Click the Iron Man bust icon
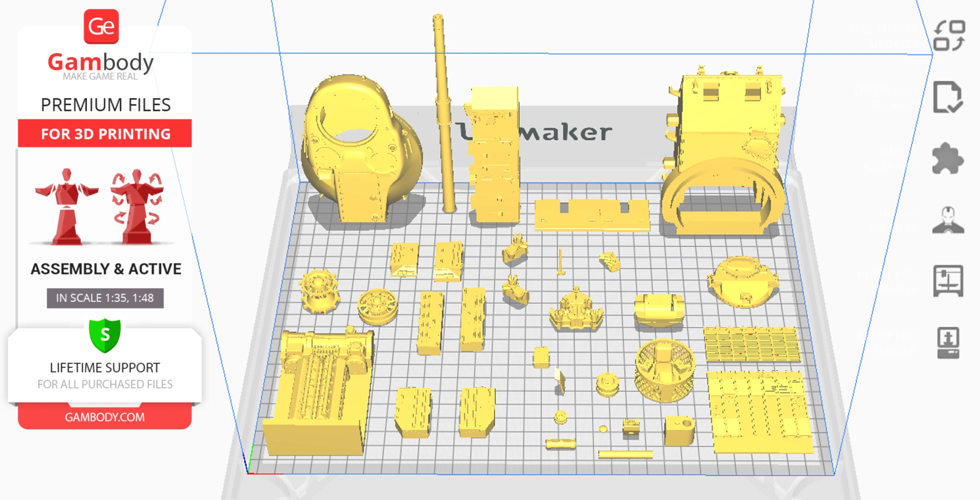Screen dimensions: 980x500 [948, 220]
